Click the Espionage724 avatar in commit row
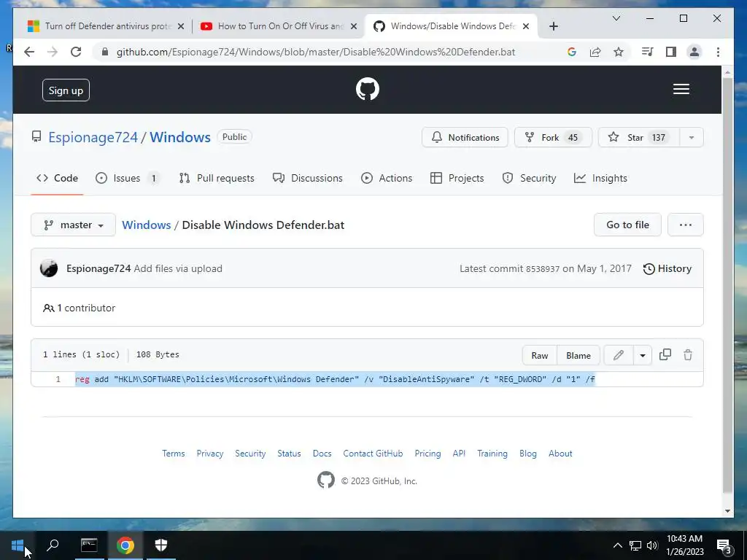747x560 pixels. 49,268
